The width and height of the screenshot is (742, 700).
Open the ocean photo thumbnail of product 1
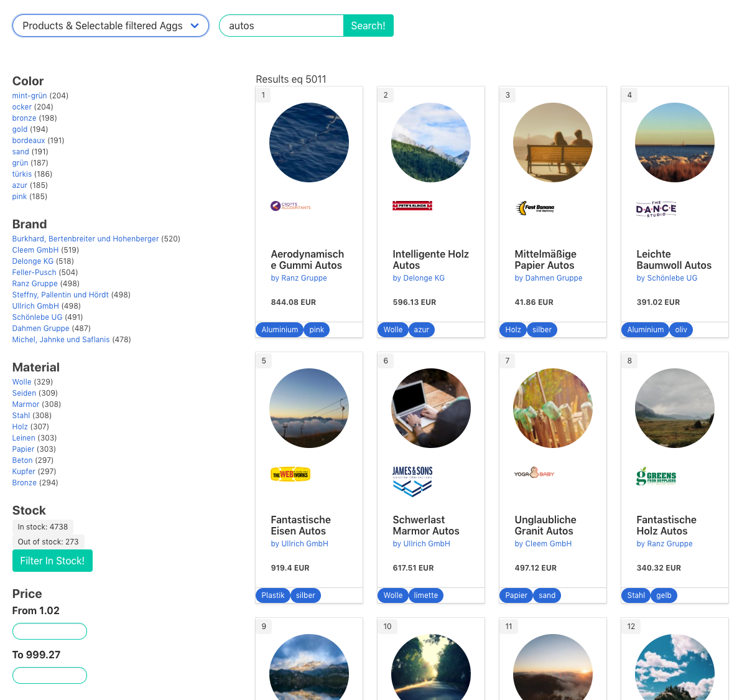(x=309, y=142)
